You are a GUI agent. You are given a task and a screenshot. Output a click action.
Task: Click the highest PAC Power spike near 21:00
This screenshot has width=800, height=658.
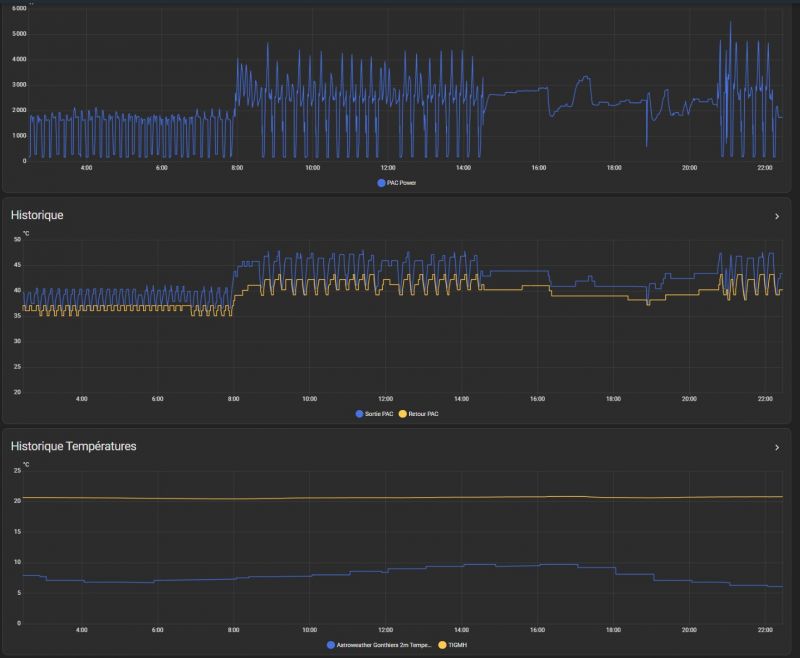pyautogui.click(x=730, y=24)
